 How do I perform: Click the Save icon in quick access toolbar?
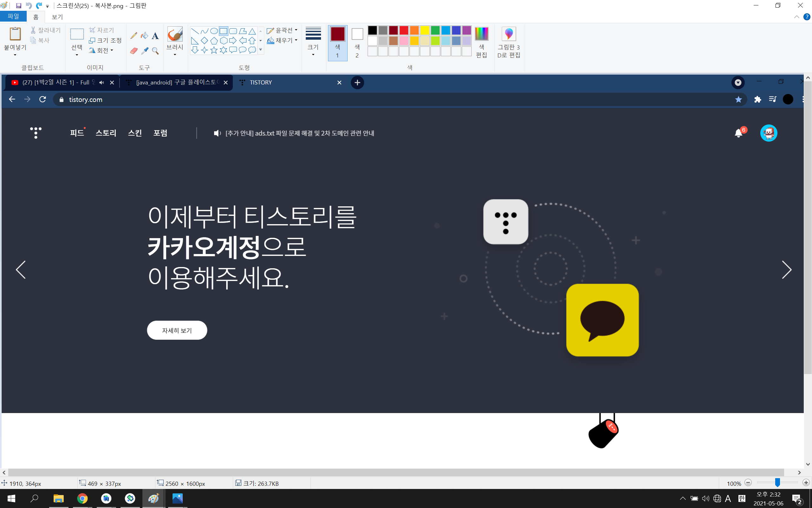(x=19, y=6)
